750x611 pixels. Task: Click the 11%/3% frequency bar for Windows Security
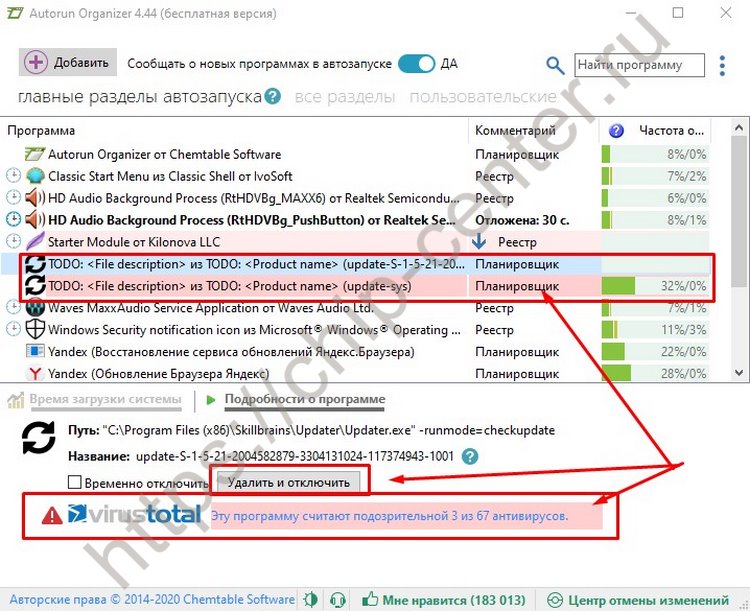[x=654, y=330]
